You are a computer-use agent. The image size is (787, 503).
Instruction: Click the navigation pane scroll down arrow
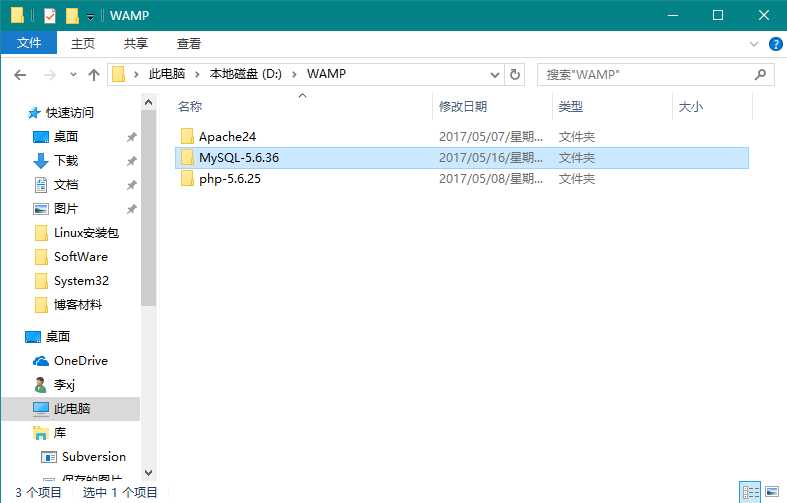(x=149, y=472)
